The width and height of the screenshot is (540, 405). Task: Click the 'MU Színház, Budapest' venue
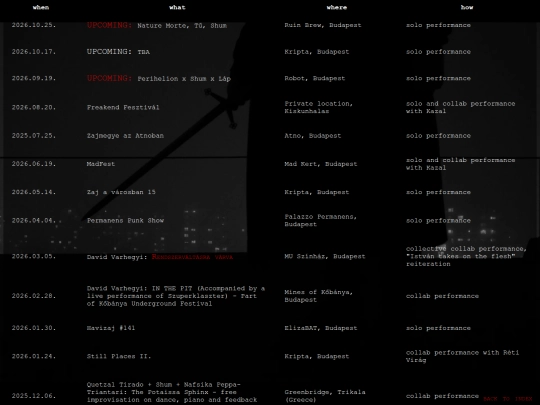325,256
